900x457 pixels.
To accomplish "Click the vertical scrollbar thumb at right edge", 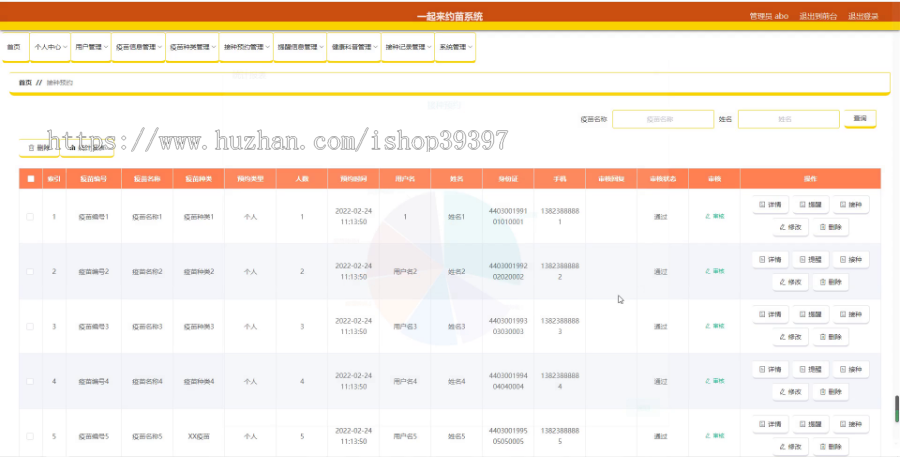I will [897, 409].
